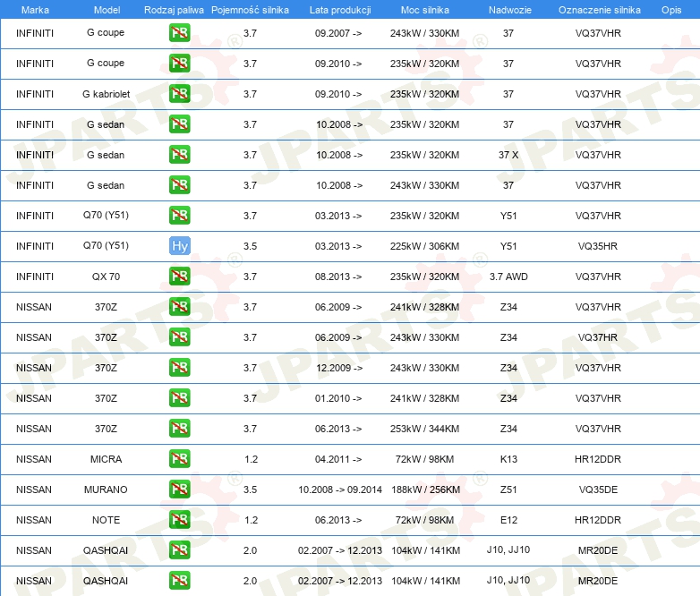Click the Lata produkcji column header
This screenshot has width=700, height=596.
pos(340,10)
